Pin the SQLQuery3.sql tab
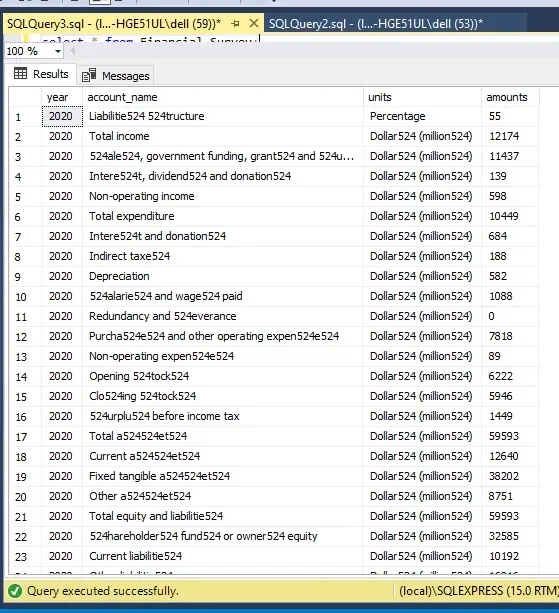Image resolution: width=559 pixels, height=613 pixels. pos(235,24)
